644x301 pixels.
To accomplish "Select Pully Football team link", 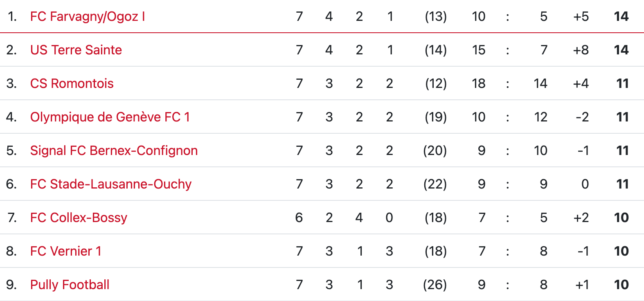I will [x=70, y=285].
